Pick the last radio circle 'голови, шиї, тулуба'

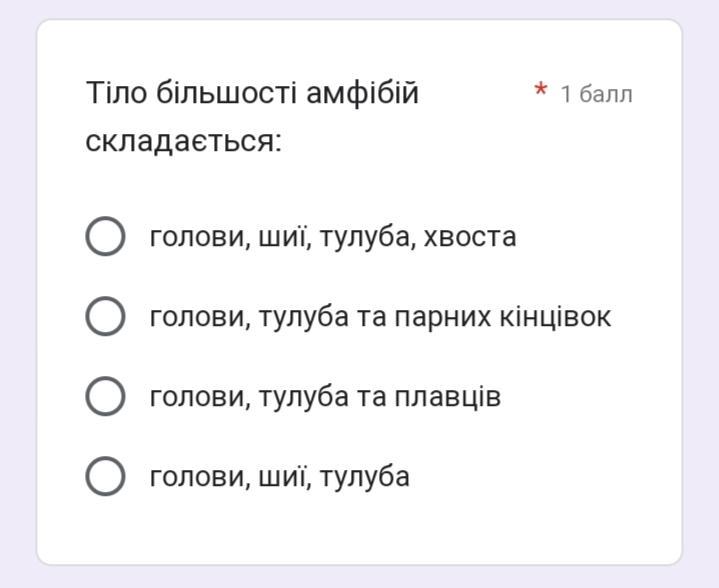click(105, 476)
